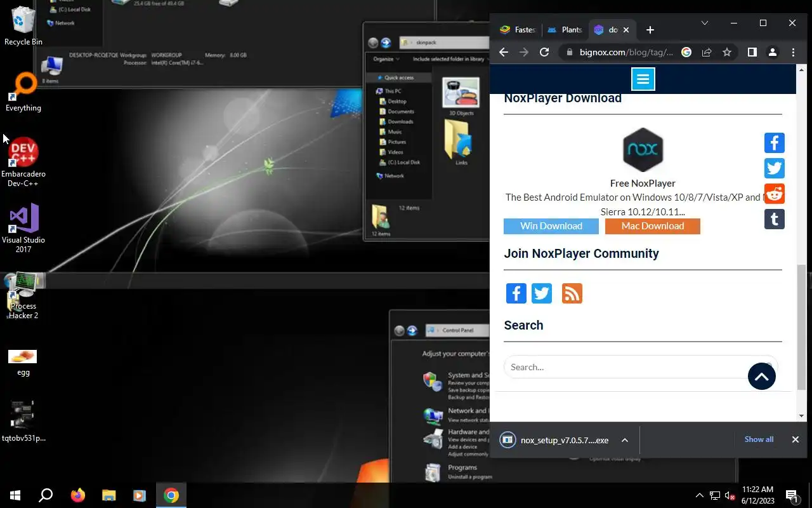Screen dimensions: 812x508
Task: Open Embarcadero Dev-C++ desktop shortcut
Action: click(23, 162)
